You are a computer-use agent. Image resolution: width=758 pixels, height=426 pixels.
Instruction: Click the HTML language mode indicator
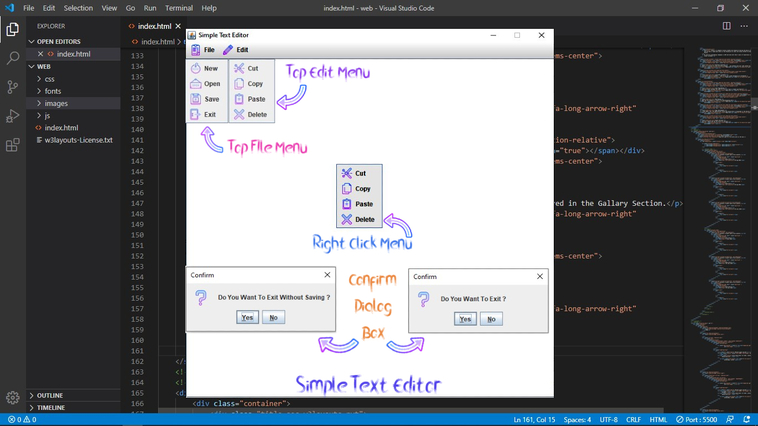pos(658,420)
